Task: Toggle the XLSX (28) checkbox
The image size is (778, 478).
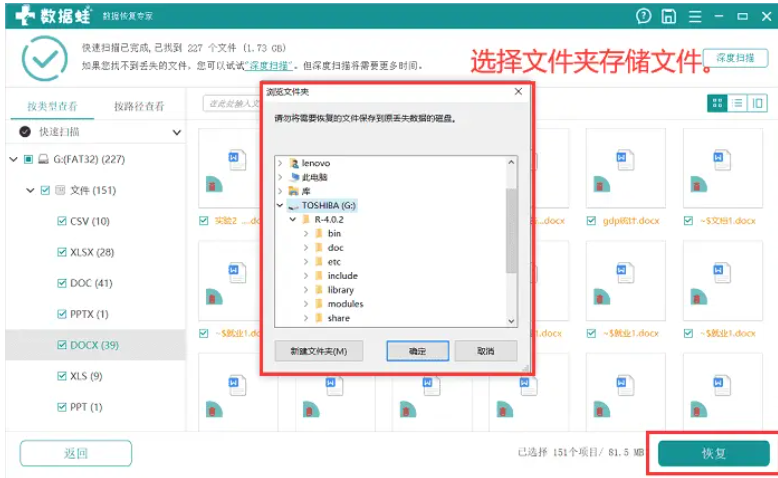Action: pos(62,252)
